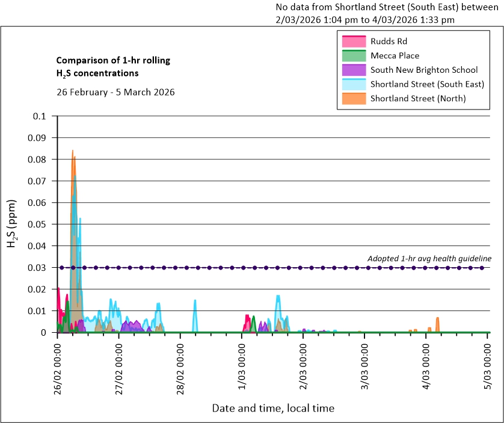Click the chart title 'Comparison of 1-hr rolling'

click(113, 61)
